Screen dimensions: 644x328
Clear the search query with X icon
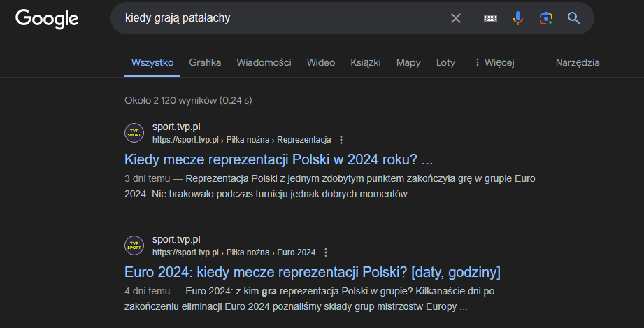point(455,18)
